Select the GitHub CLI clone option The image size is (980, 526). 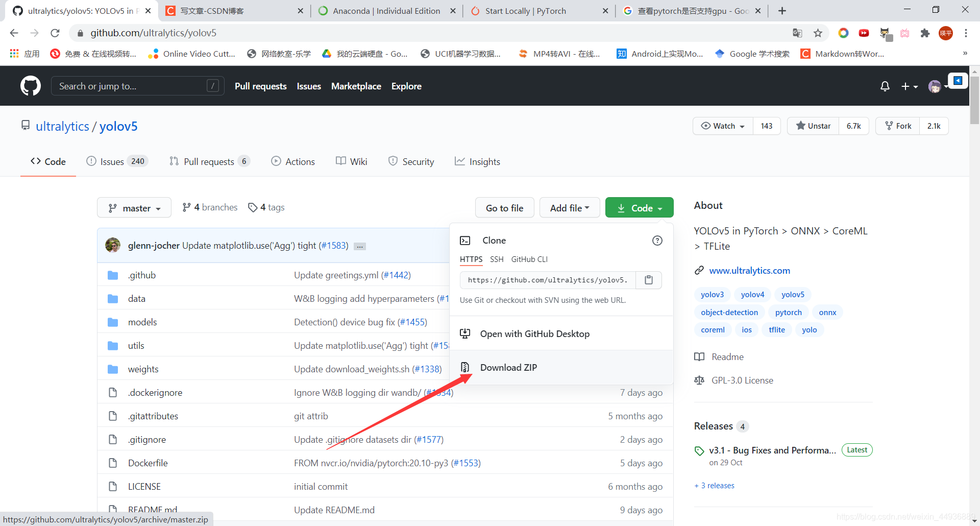tap(529, 259)
